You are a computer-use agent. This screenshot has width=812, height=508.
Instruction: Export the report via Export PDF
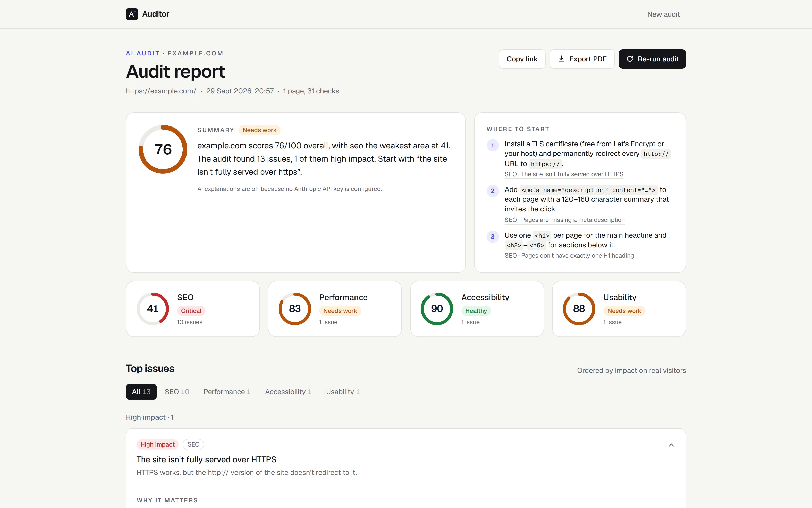click(582, 59)
